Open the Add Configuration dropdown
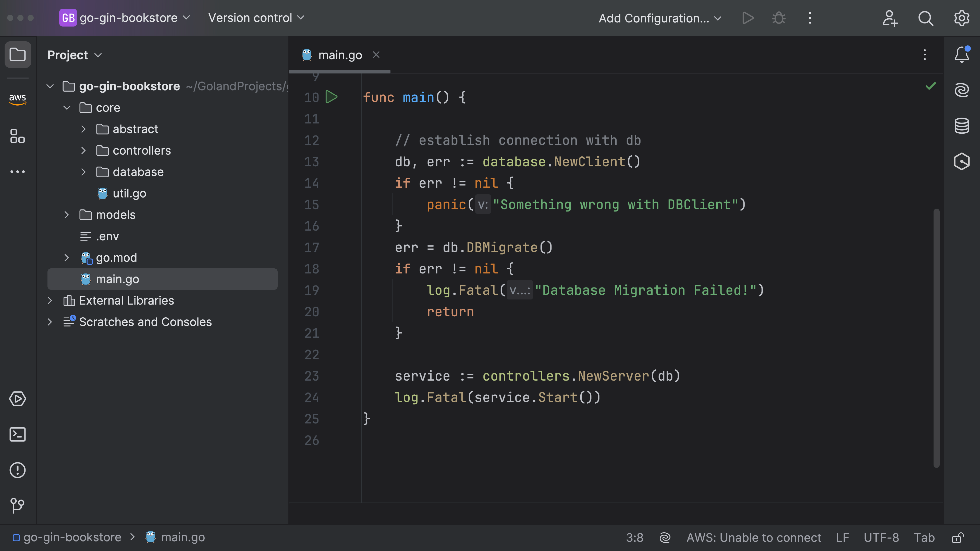This screenshot has width=980, height=551. 660,18
